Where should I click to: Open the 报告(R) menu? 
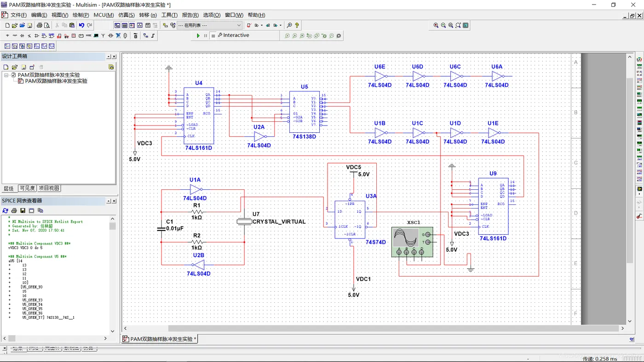point(190,15)
